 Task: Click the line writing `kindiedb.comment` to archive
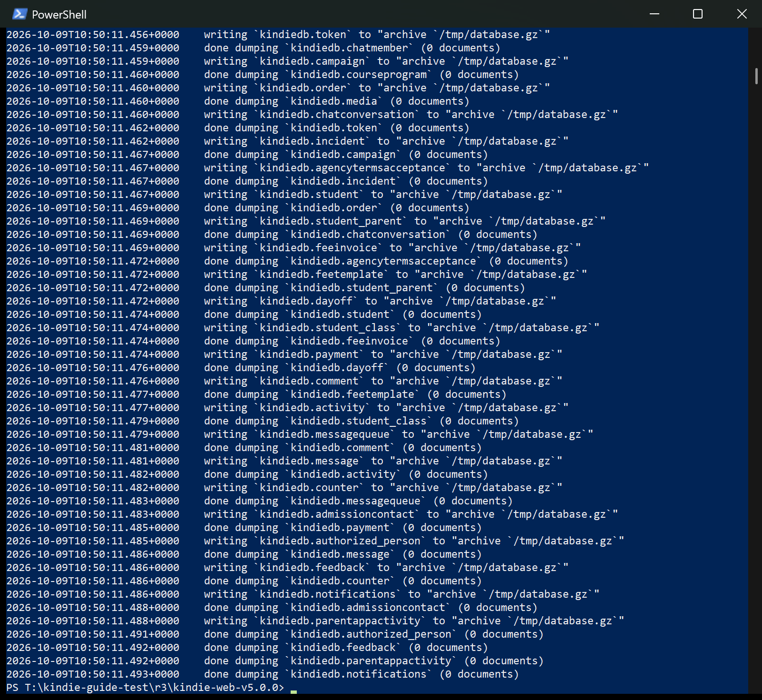coord(284,381)
